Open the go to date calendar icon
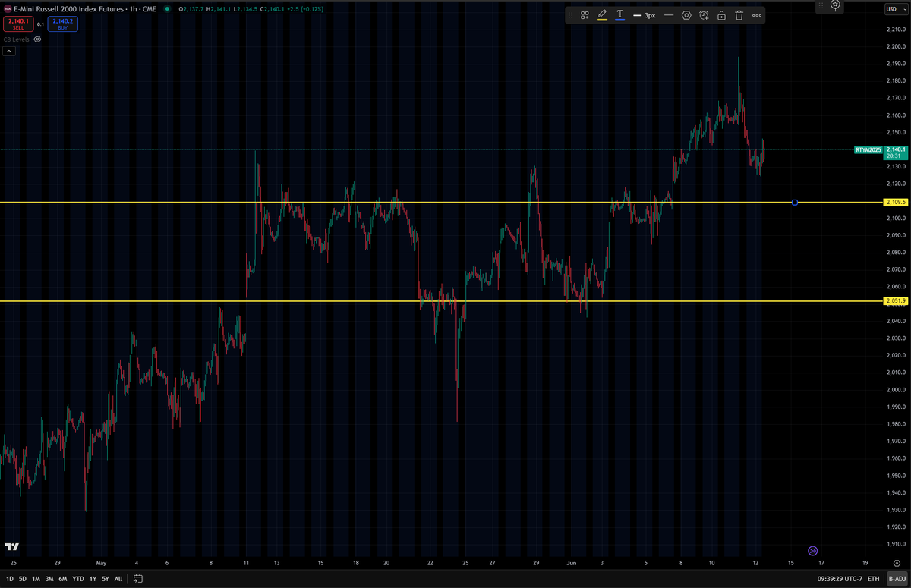The image size is (911, 588). click(138, 578)
